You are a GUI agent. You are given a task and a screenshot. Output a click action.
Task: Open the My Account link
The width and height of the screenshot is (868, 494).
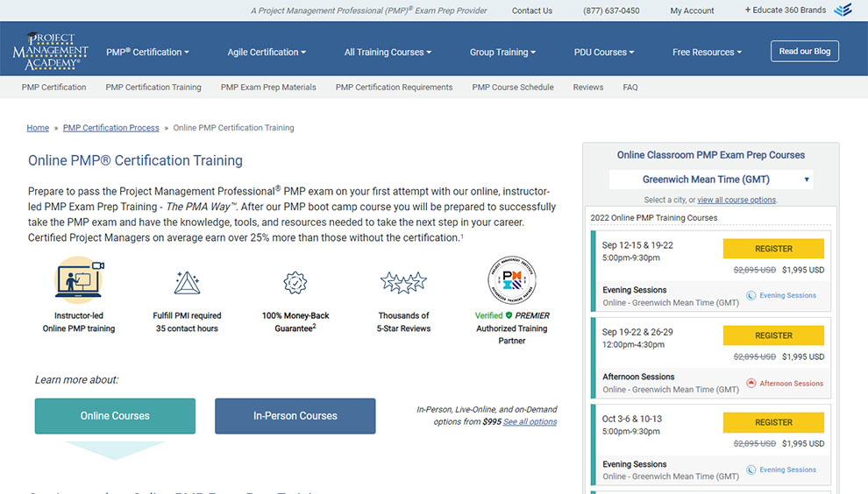[x=692, y=11]
